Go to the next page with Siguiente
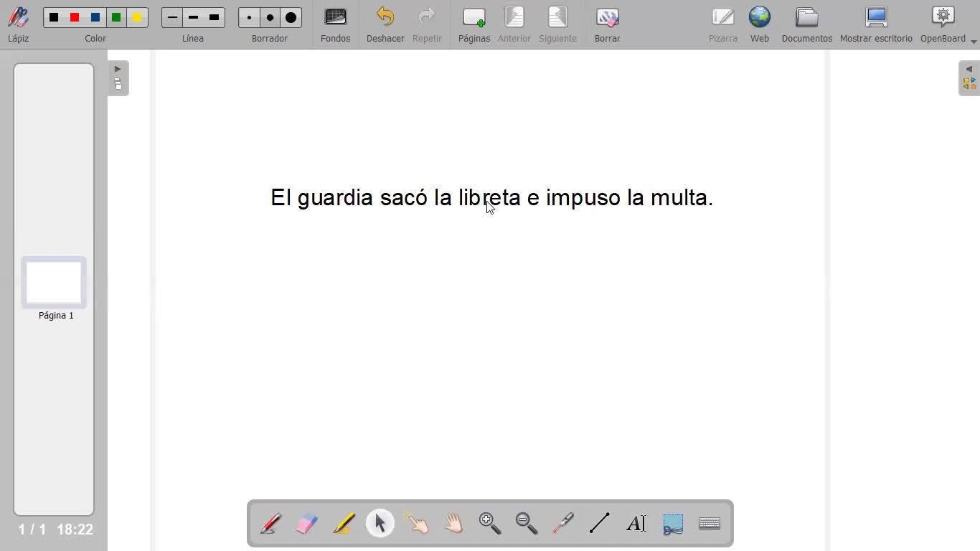 pyautogui.click(x=557, y=24)
